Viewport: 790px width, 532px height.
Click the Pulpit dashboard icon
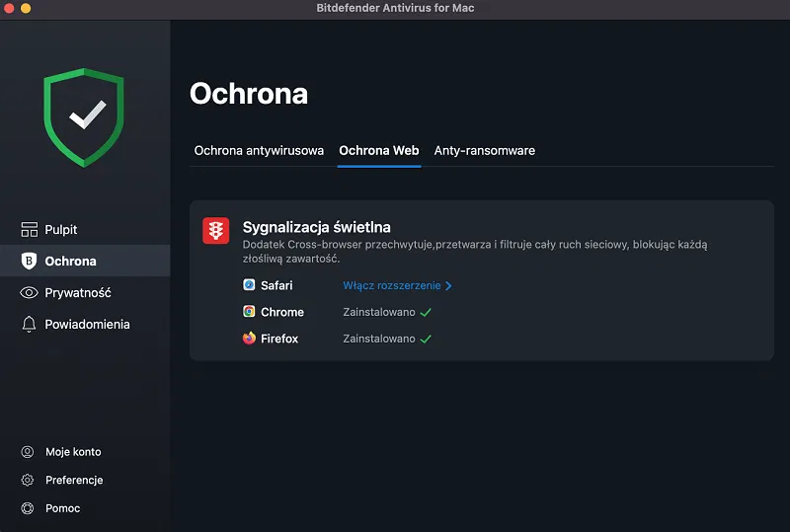pos(30,229)
